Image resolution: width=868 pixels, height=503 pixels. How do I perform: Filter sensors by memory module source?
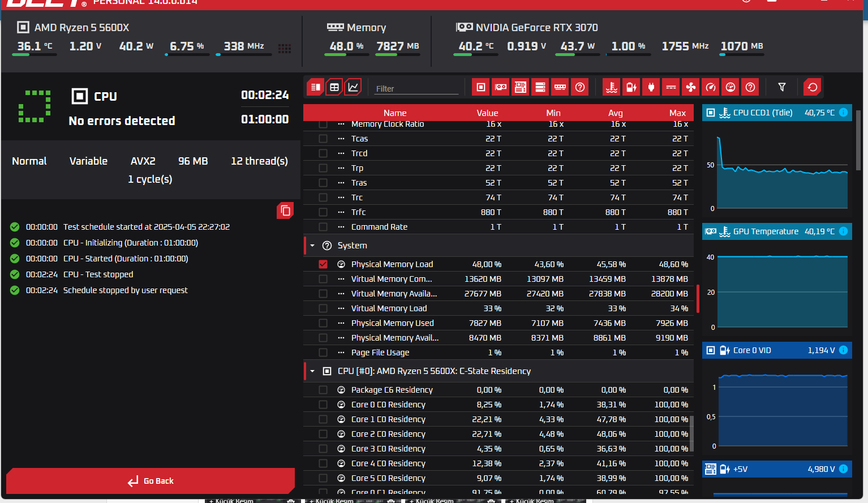pyautogui.click(x=560, y=87)
